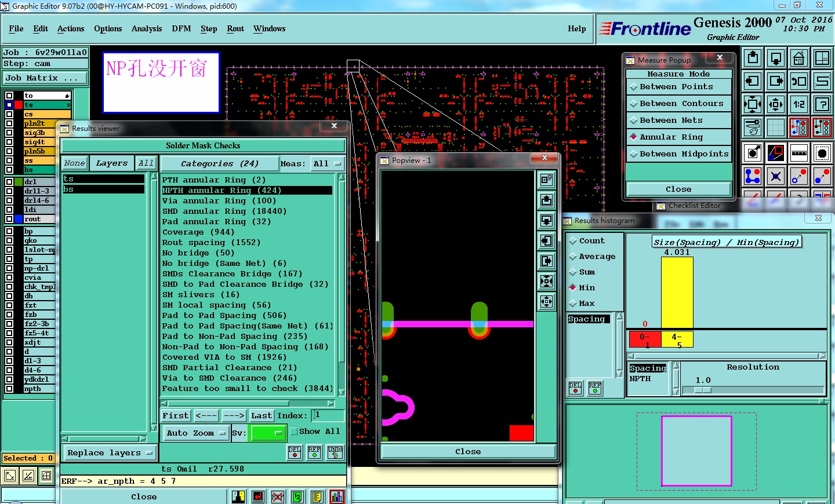Screen dimensions: 835x504
Task: Click the wrench and palette settings icon
Action: (x=753, y=127)
